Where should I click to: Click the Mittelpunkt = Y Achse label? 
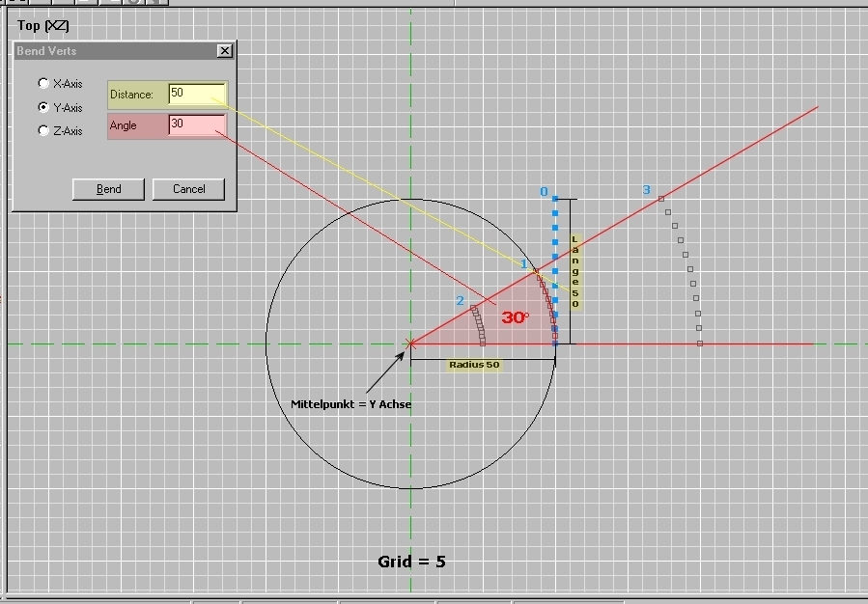[x=351, y=403]
